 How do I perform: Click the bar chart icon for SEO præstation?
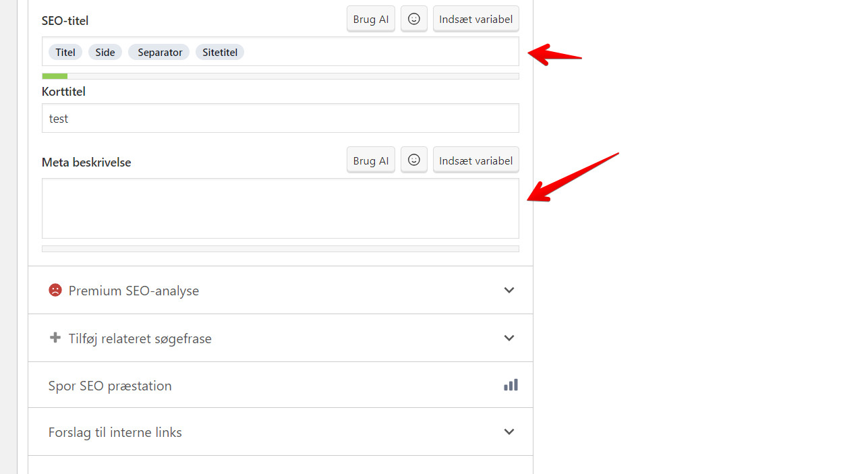[511, 385]
